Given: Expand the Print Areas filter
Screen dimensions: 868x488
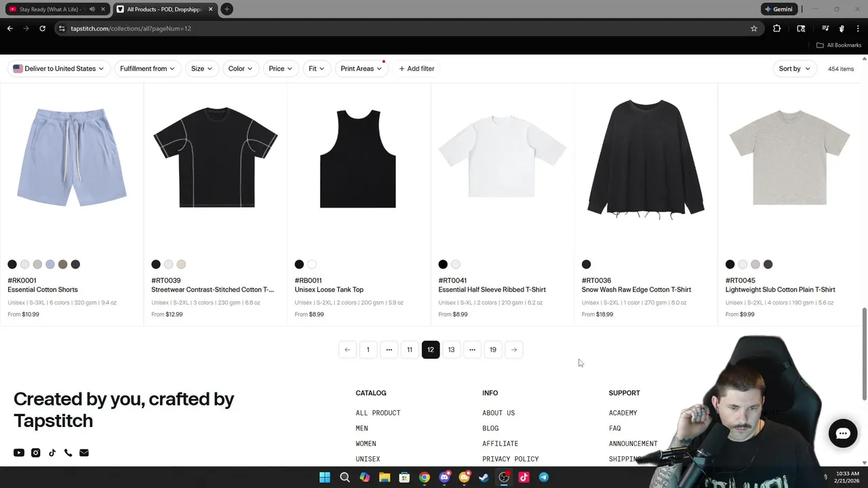Looking at the screenshot, I should [361, 68].
